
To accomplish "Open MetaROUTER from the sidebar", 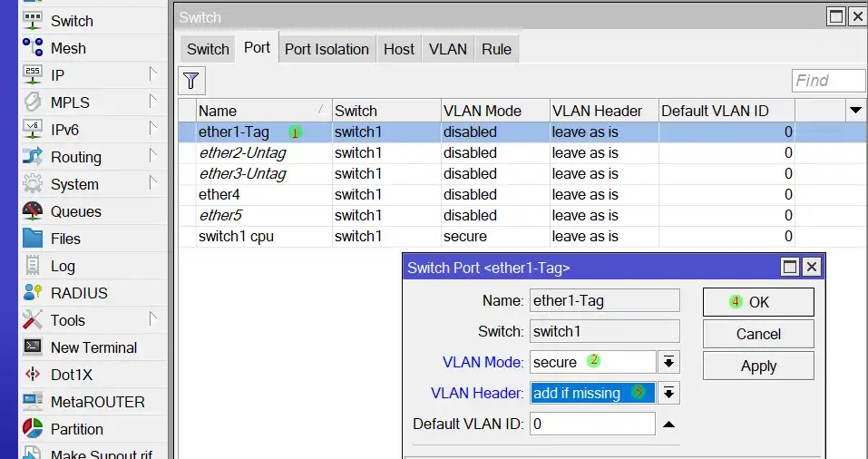I will tap(97, 402).
